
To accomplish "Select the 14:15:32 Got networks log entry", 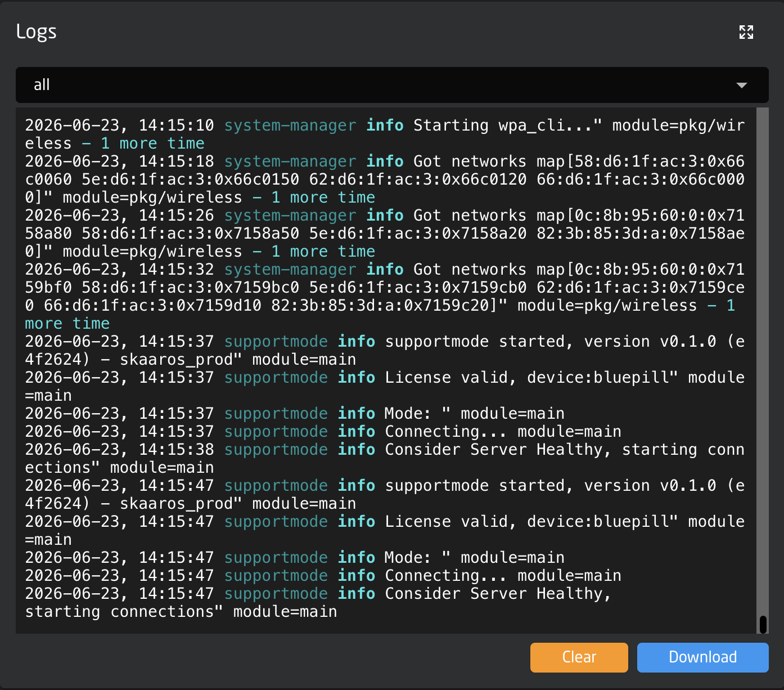I will tap(385, 297).
